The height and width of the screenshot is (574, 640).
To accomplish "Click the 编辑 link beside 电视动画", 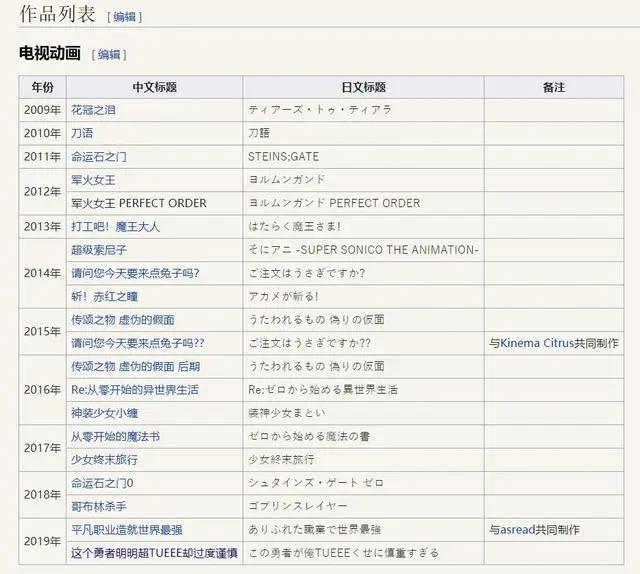I will [x=109, y=54].
